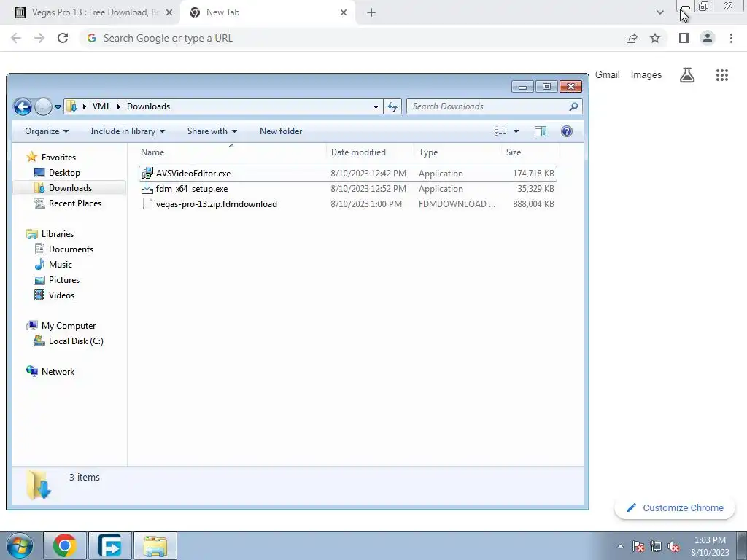This screenshot has width=747, height=560.
Task: Click Downloads in the address breadcrumb
Action: tap(148, 106)
